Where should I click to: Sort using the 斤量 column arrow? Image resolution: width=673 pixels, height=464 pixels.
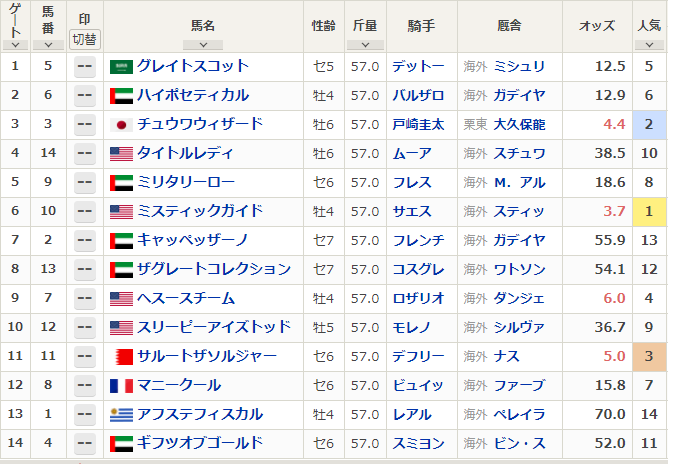pos(365,45)
